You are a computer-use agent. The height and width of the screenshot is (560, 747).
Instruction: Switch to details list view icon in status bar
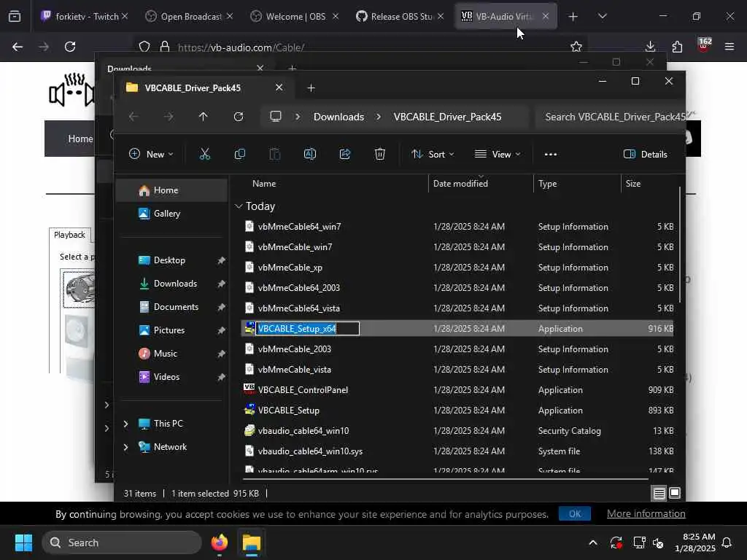point(659,494)
